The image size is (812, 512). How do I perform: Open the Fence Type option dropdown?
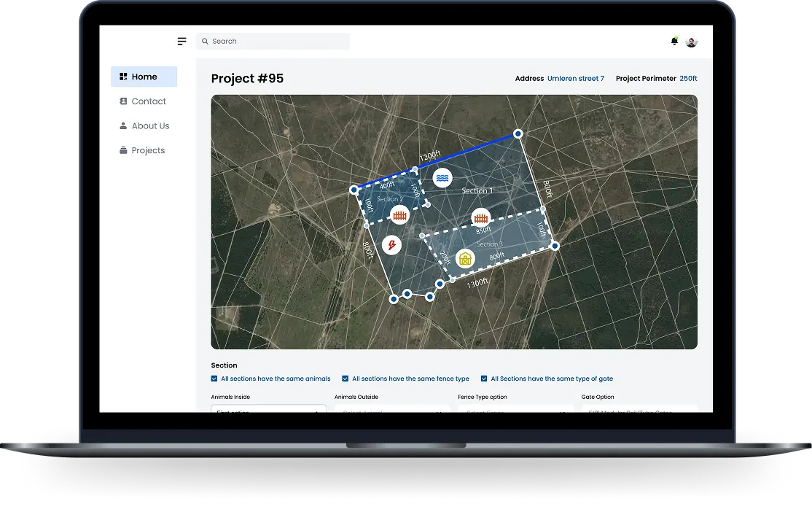click(515, 410)
